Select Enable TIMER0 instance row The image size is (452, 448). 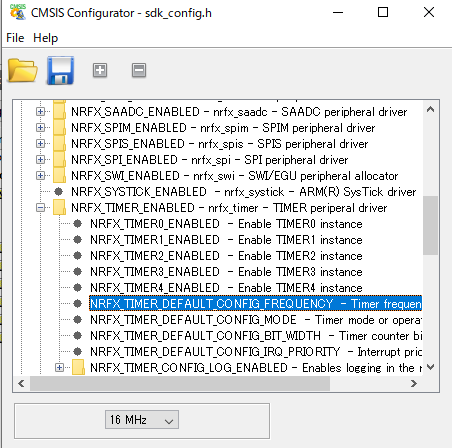(226, 224)
